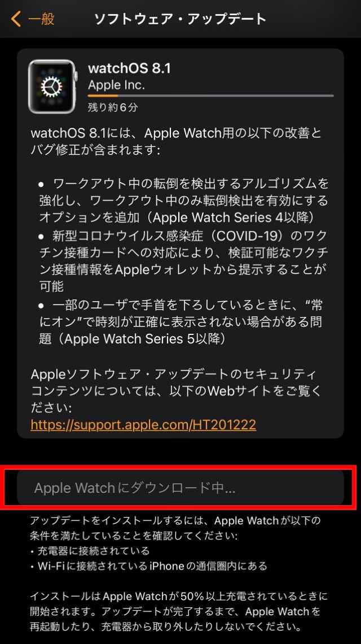Select the fall detection workout bullet item
361x644 pixels.
184,200
